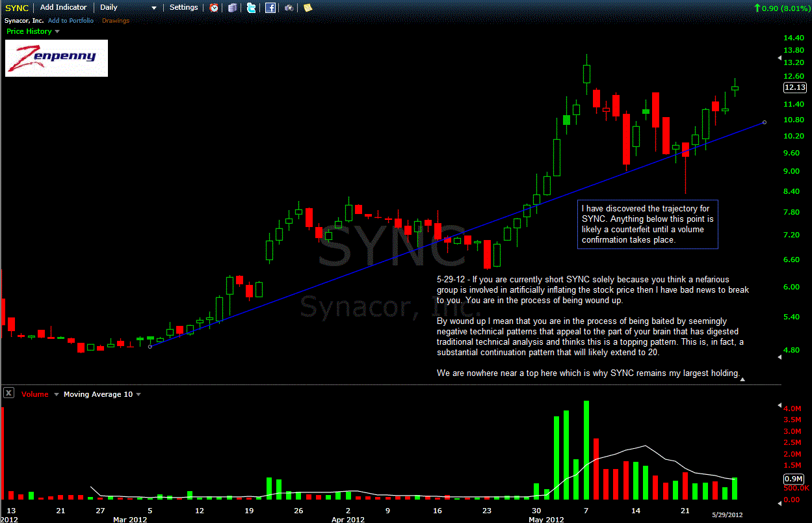Click the Drawings link
Screen dimensions: 812x523
(x=116, y=21)
